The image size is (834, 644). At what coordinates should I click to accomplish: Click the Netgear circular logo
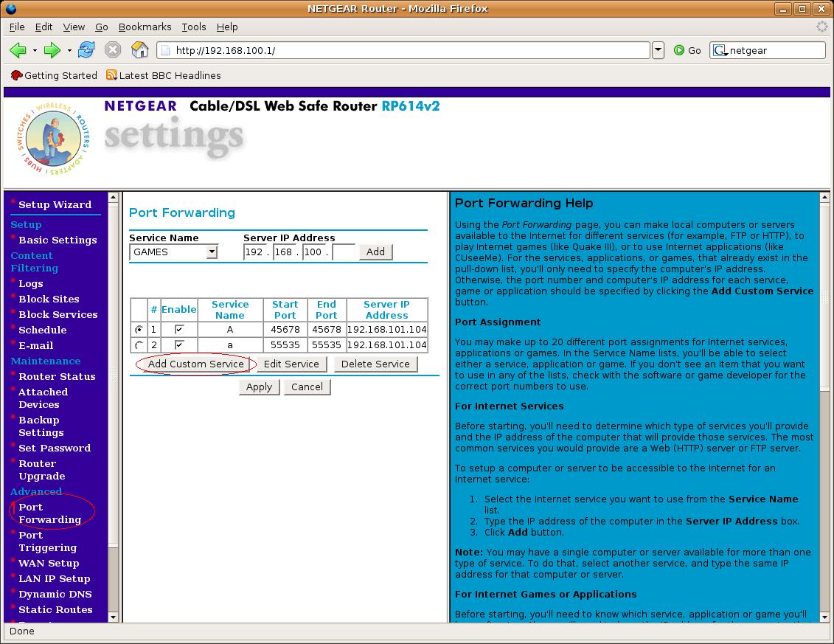click(x=53, y=138)
